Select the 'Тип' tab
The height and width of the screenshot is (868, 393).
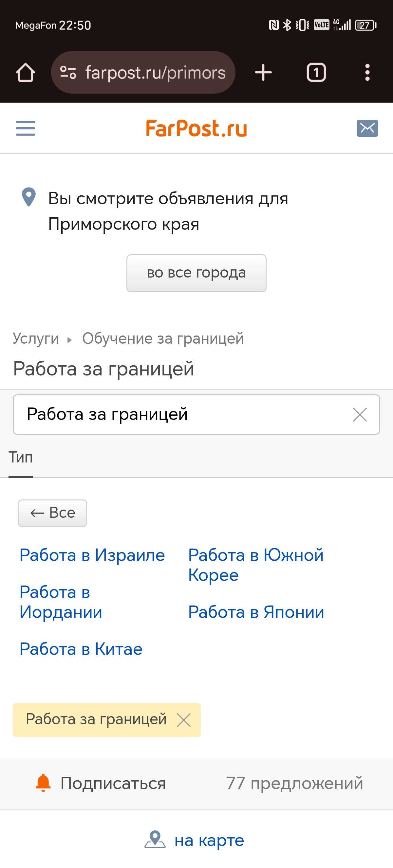[x=21, y=458]
